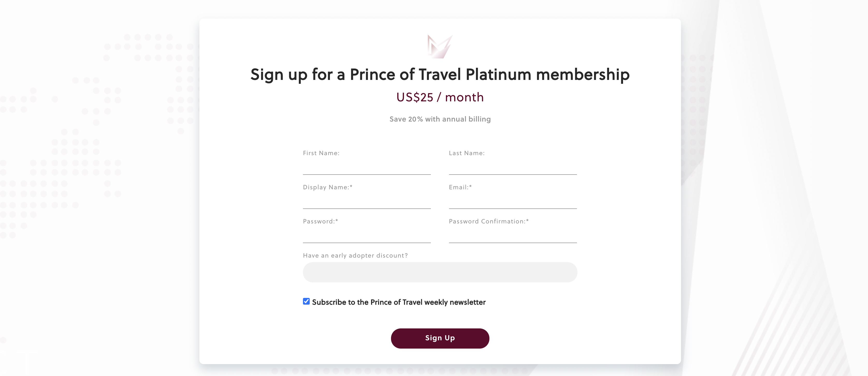Click the "US$25 / month" price text
The width and height of the screenshot is (868, 376).
click(x=440, y=97)
